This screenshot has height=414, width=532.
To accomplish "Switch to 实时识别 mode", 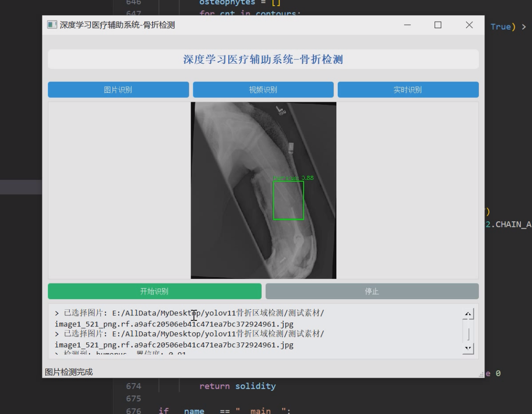I will pos(408,89).
